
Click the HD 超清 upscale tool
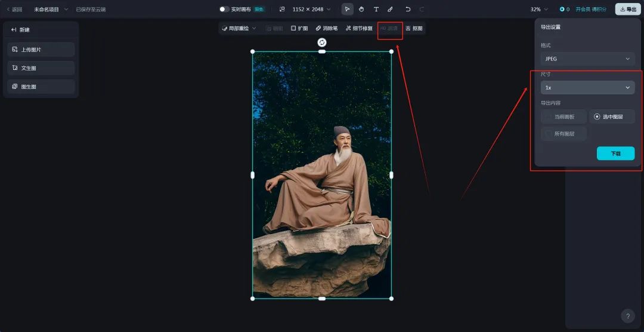(389, 29)
